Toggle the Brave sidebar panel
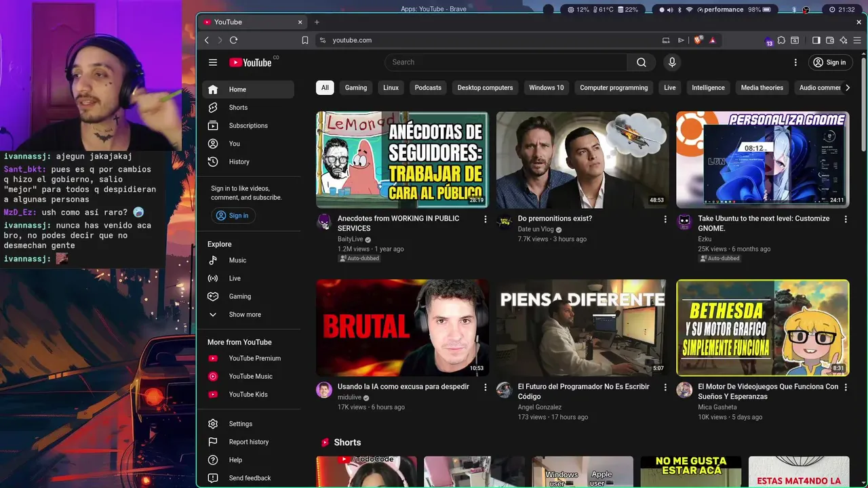Screen dimensions: 868x488 click(x=816, y=40)
